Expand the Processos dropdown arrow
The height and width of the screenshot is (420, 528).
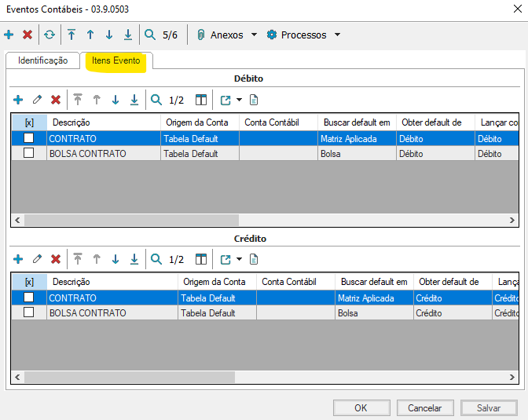[x=337, y=35]
